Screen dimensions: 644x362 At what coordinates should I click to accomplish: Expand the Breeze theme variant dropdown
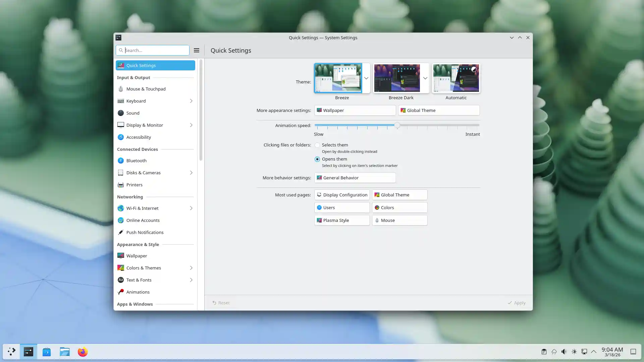pyautogui.click(x=367, y=78)
